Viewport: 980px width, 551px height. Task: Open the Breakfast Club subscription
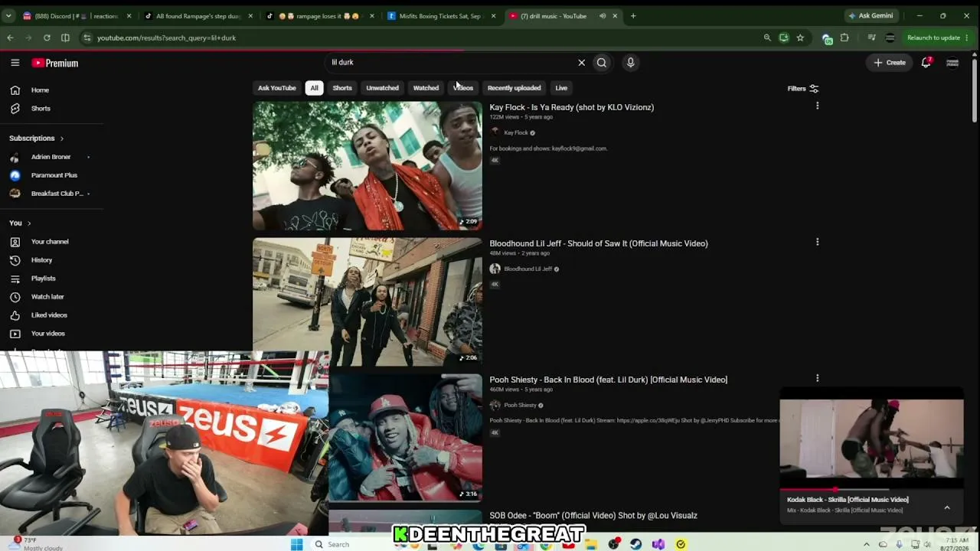pyautogui.click(x=51, y=194)
